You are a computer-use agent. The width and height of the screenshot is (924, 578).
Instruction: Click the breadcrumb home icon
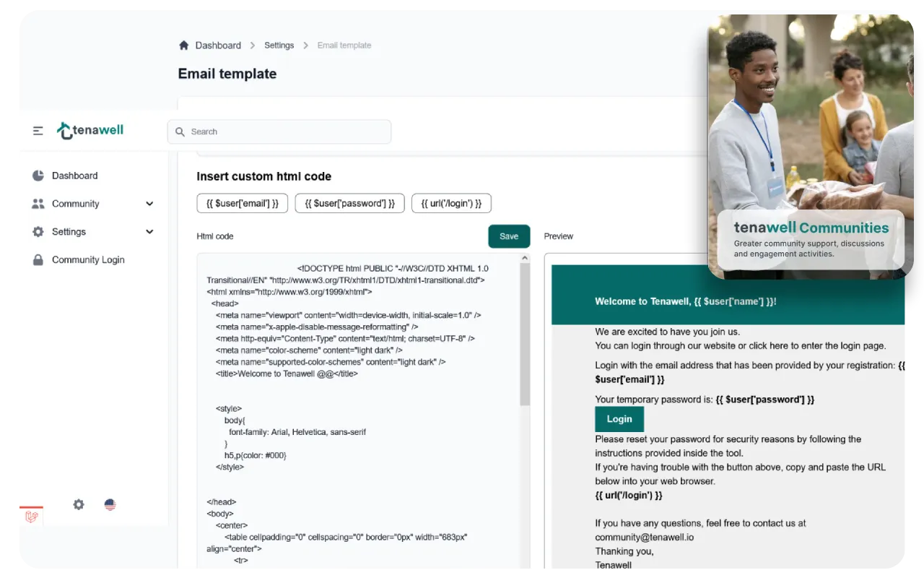[184, 45]
